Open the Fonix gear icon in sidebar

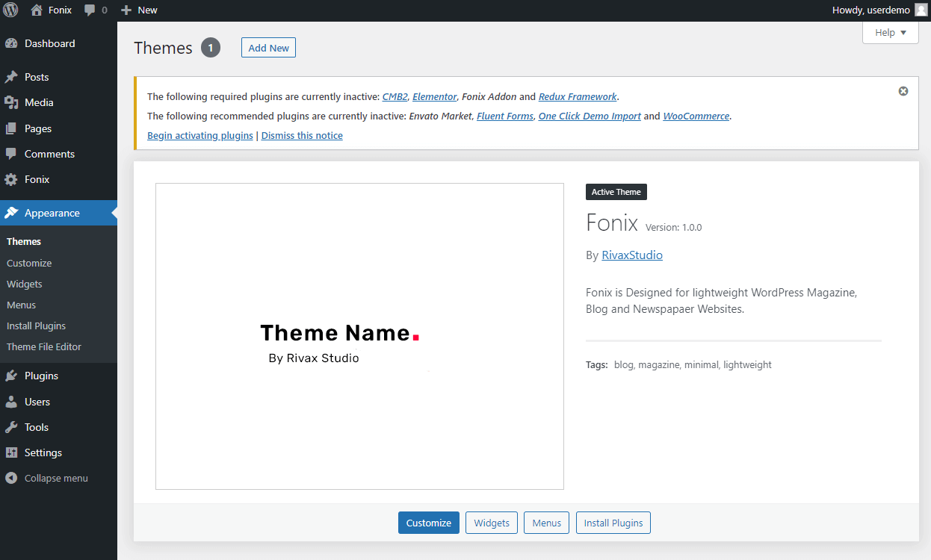pyautogui.click(x=11, y=179)
